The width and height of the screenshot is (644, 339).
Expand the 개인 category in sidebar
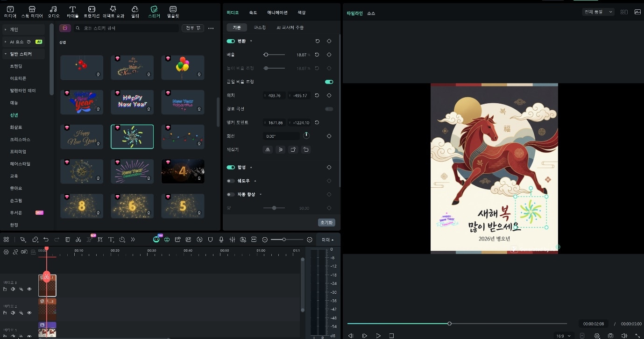14,29
